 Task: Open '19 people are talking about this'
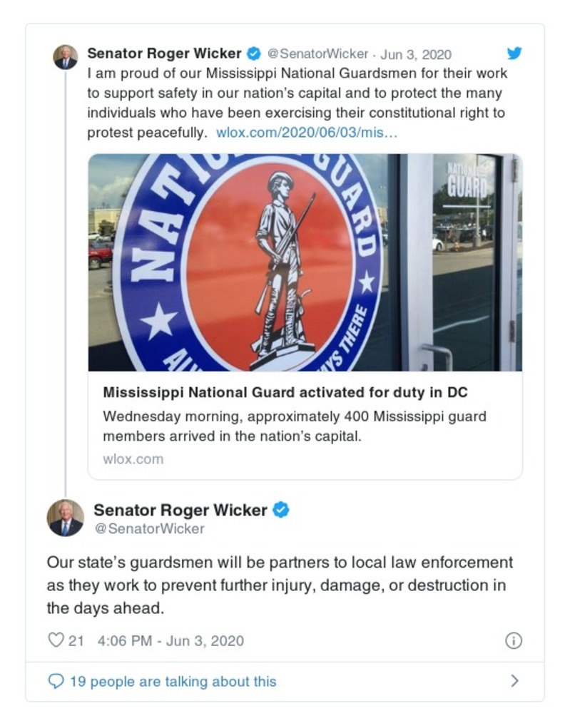(173, 681)
